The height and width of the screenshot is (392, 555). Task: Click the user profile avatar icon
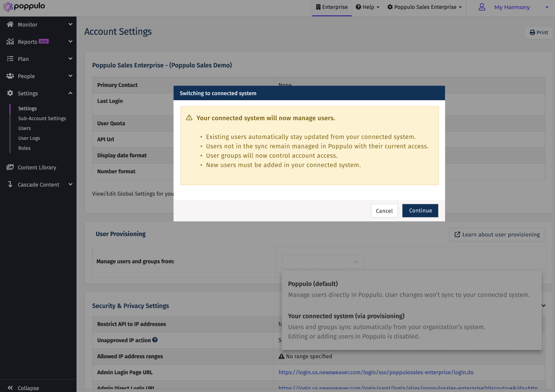click(482, 7)
